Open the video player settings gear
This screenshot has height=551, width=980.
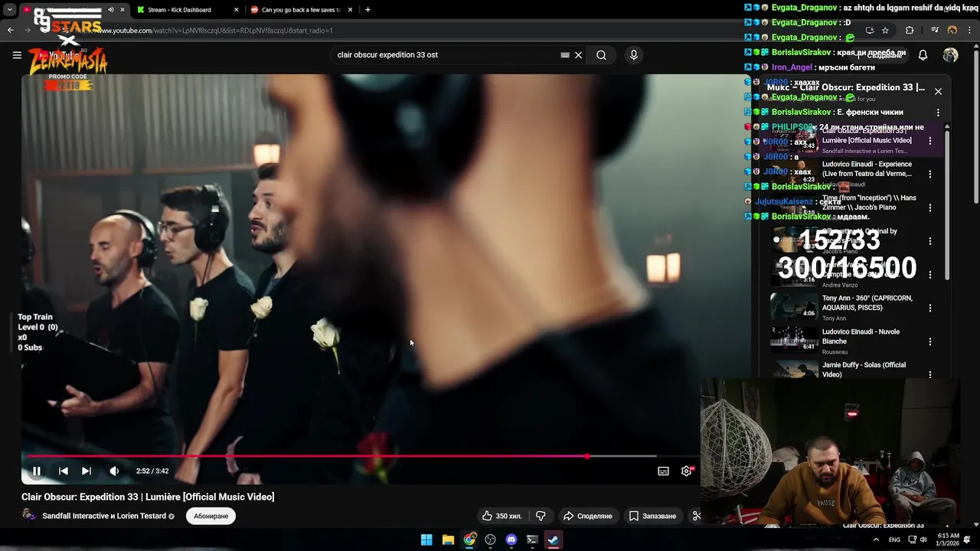click(x=687, y=471)
